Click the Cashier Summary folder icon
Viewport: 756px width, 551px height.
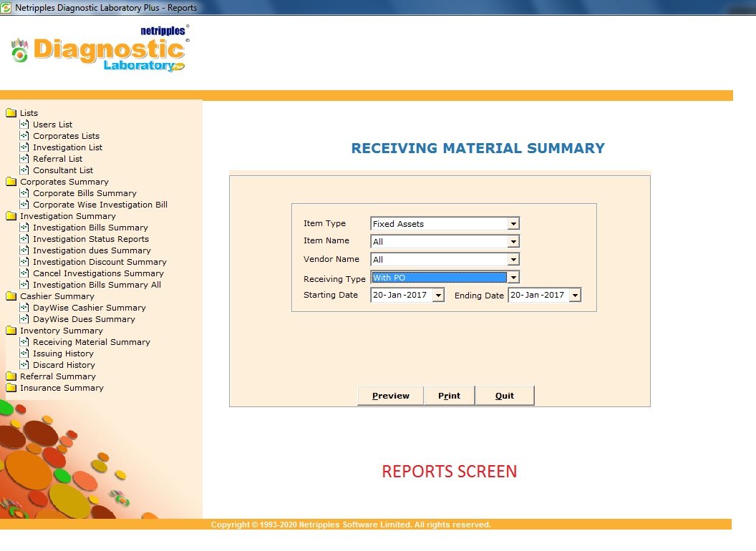pyautogui.click(x=11, y=296)
